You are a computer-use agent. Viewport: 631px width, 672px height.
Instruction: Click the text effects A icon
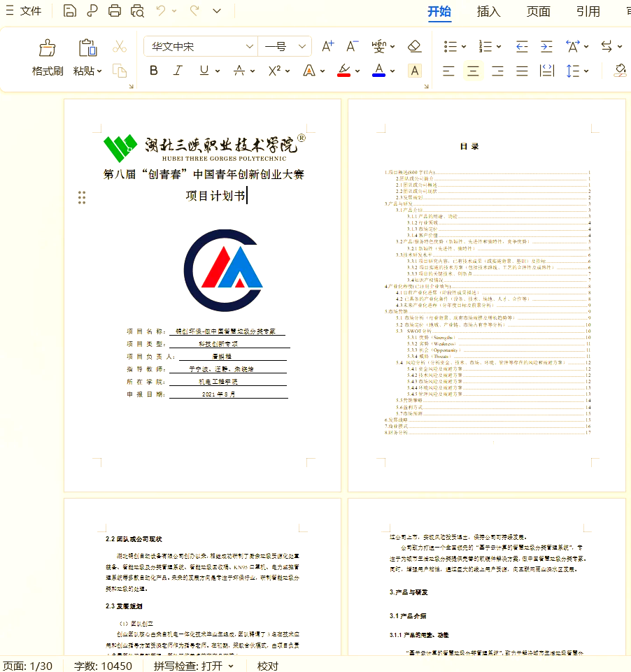tap(309, 71)
